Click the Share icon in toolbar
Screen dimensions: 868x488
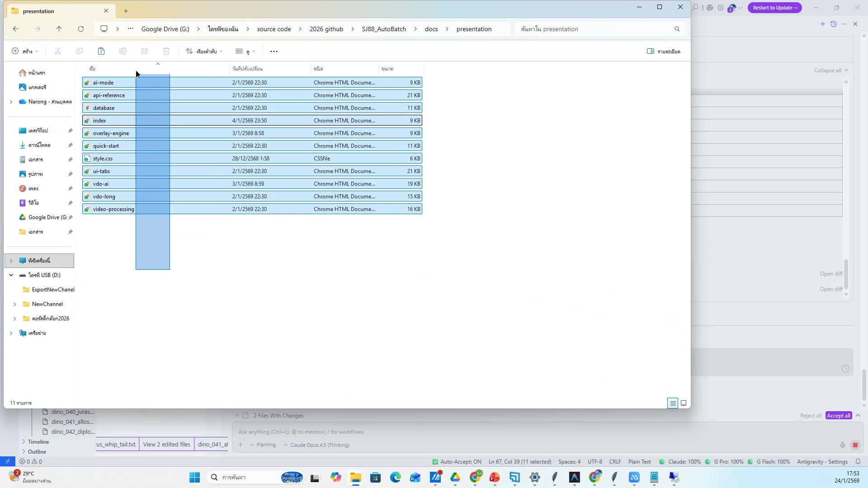145,52
